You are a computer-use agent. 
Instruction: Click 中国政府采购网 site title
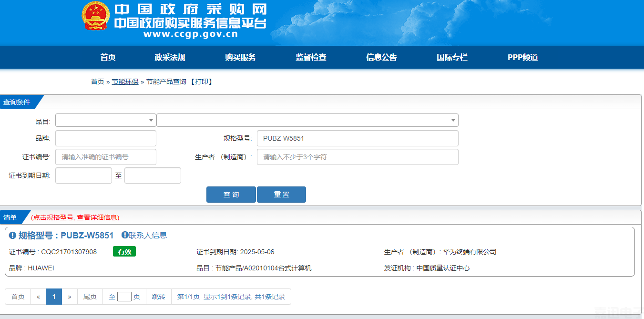pos(190,9)
